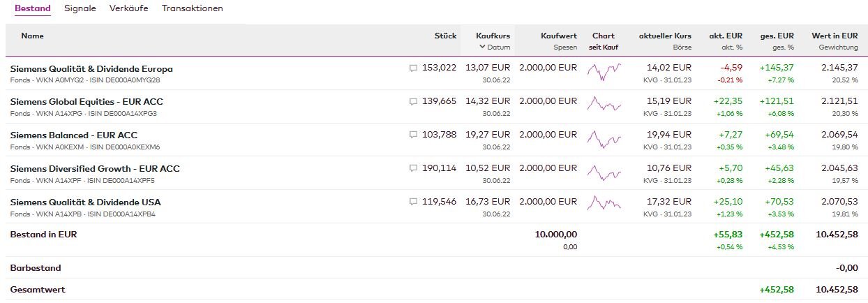Viewport: 868px width, 303px height.
Task: Open sparkline chart of Siemens Global Equities
Action: point(604,104)
